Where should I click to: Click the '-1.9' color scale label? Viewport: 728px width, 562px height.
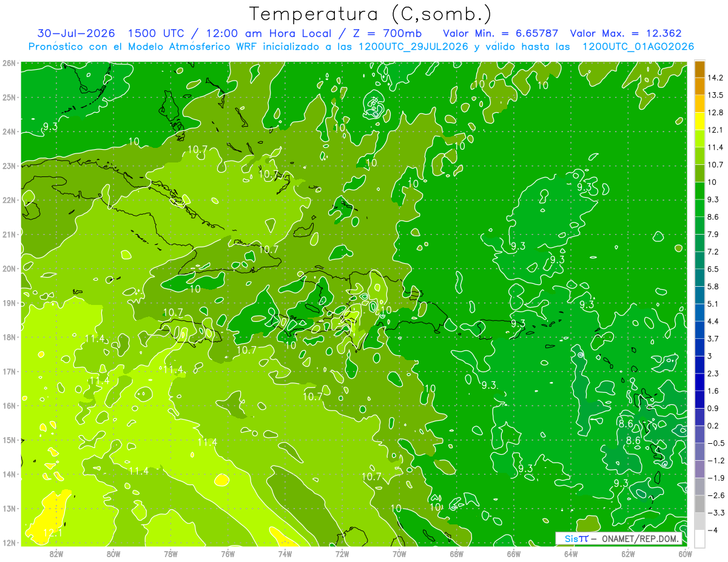[715, 478]
